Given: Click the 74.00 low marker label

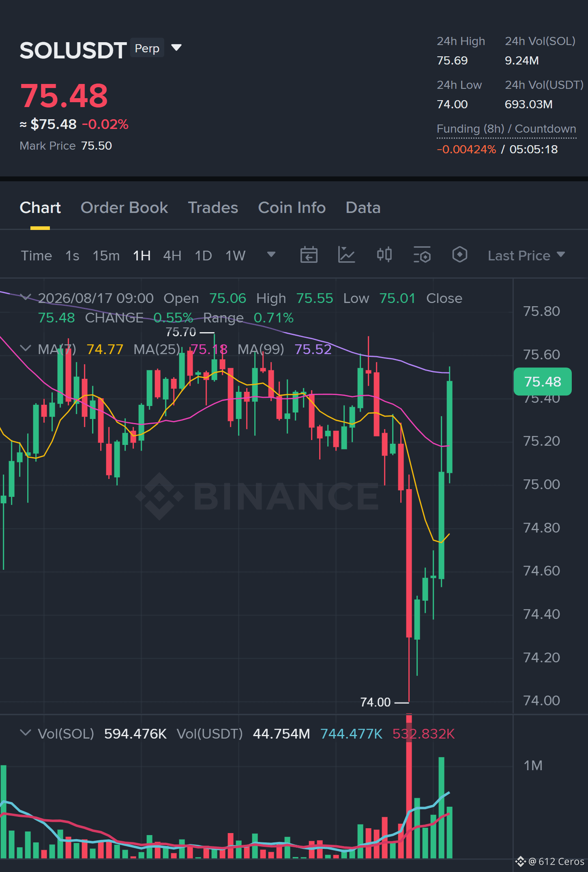Looking at the screenshot, I should tap(376, 702).
